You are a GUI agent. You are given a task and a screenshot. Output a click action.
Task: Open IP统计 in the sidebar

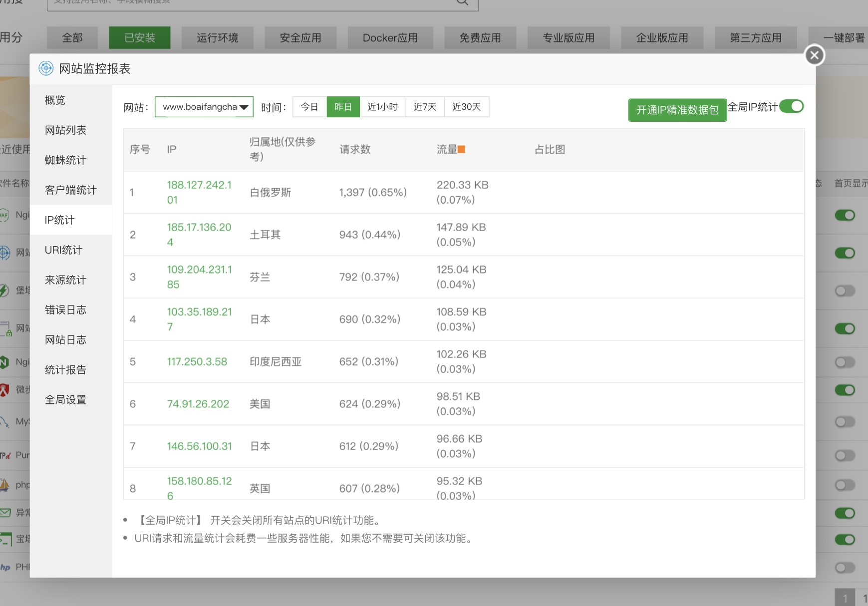pyautogui.click(x=71, y=220)
